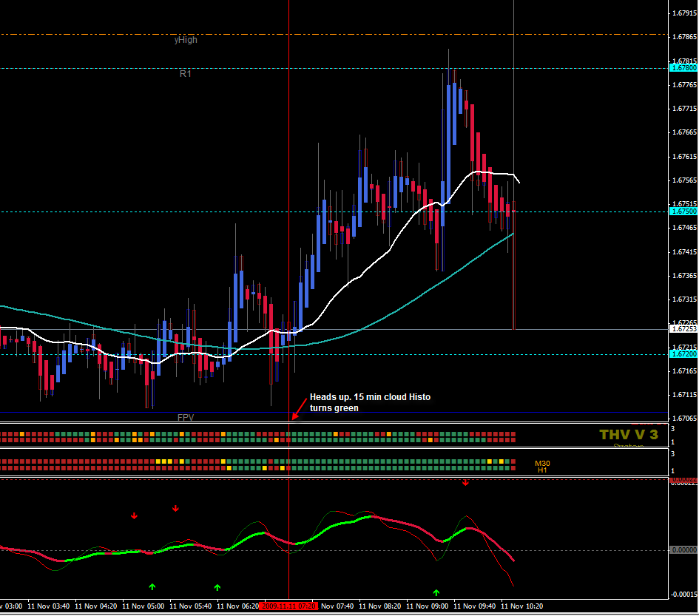Click the H1 timeframe label
Screen dimensions: 699x616
pyautogui.click(x=542, y=470)
